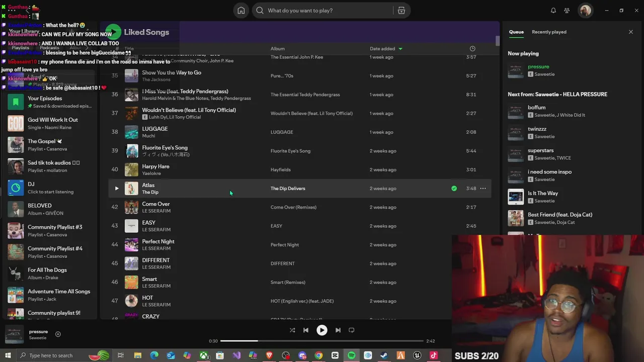Go to Spotify Home via house icon
Image resolution: width=644 pixels, height=362 pixels.
tap(241, 11)
